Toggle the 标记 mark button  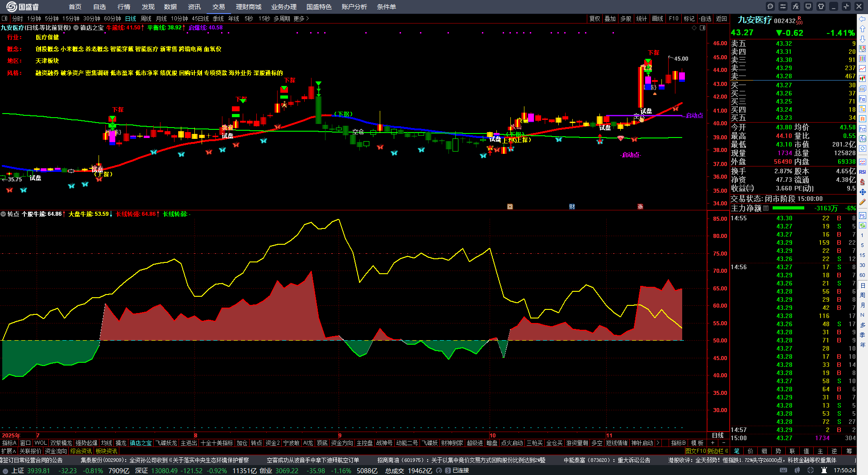tap(689, 19)
